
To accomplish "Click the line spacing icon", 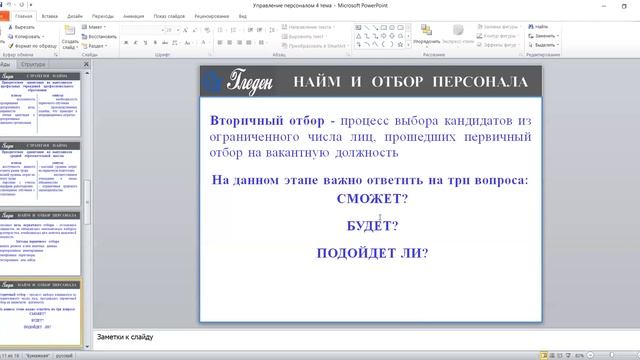I will [272, 30].
